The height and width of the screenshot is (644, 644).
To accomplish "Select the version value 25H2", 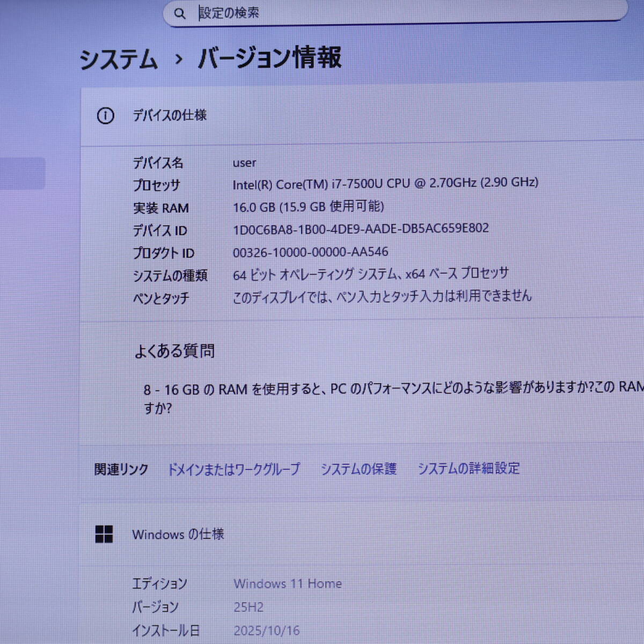I will tap(248, 608).
